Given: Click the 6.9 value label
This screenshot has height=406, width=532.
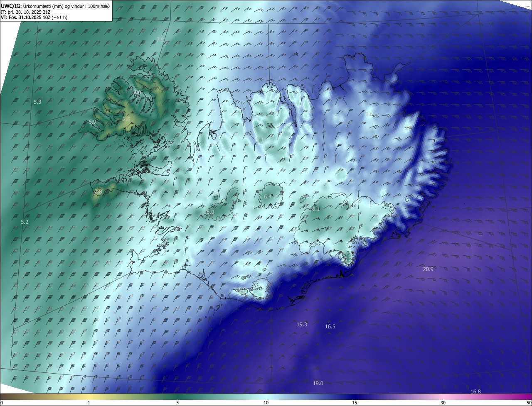Looking at the screenshot, I should coord(92,122).
